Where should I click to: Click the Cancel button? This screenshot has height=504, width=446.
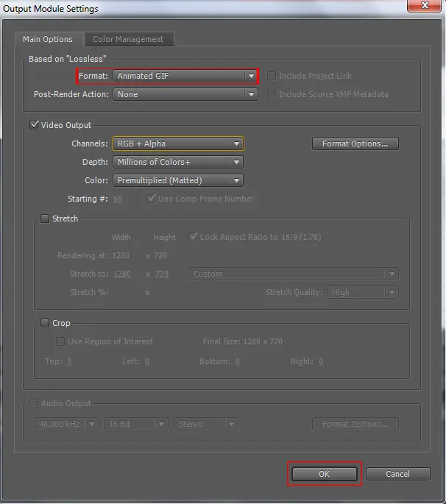point(398,474)
